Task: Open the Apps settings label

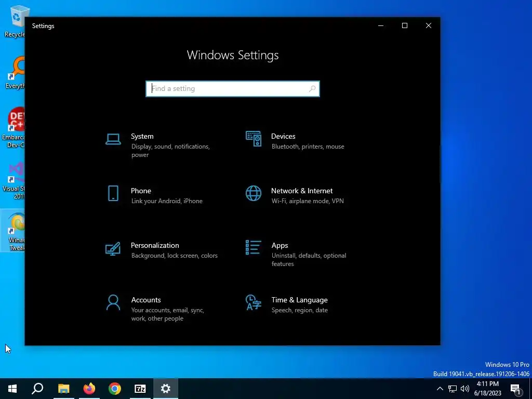Action: [280, 246]
